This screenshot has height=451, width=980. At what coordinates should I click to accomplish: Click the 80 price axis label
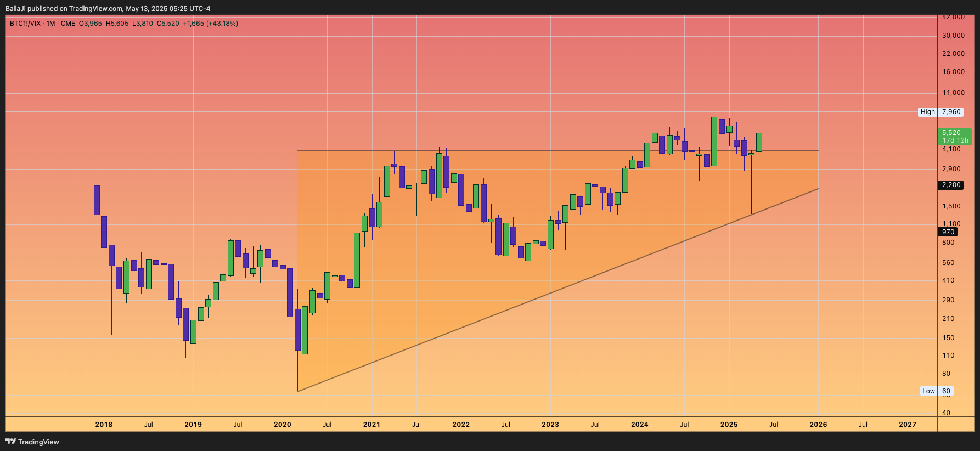click(946, 374)
